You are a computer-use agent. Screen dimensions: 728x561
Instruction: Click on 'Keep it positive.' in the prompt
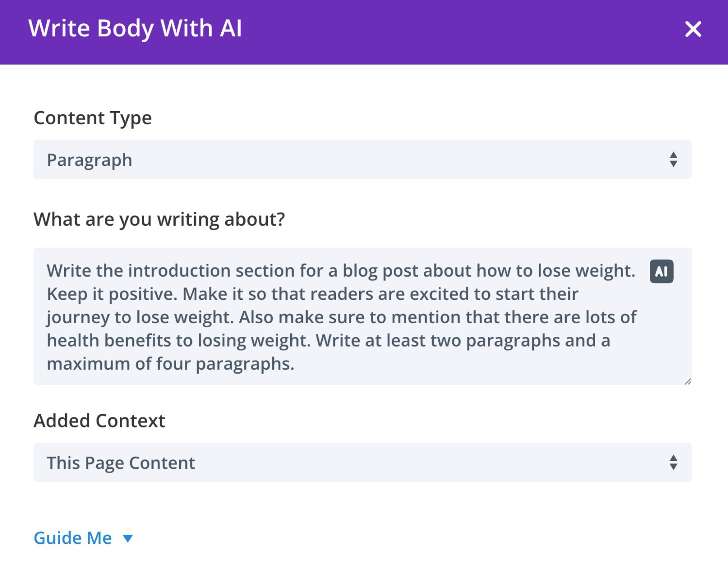point(112,294)
